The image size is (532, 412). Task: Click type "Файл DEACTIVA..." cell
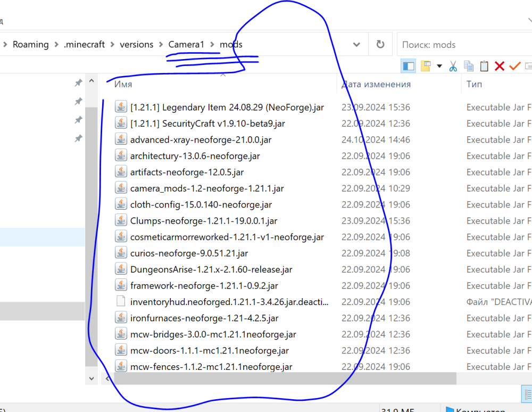click(x=499, y=302)
